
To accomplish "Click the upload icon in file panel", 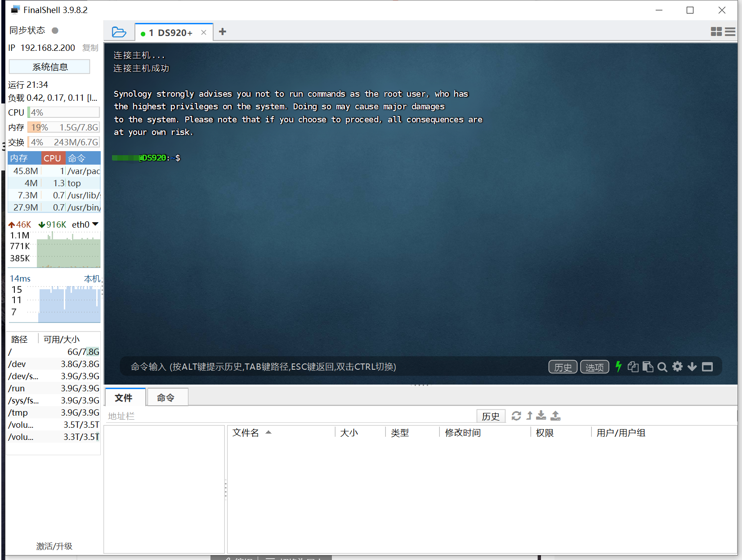I will [555, 416].
